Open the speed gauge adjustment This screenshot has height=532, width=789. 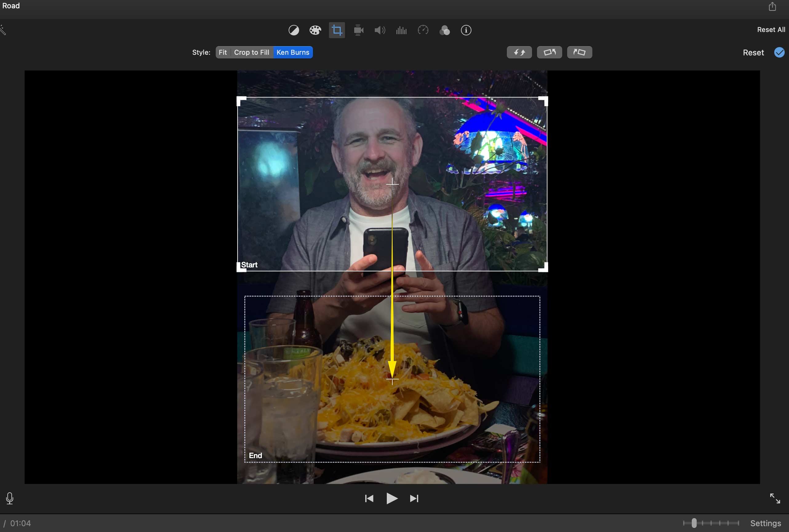click(x=423, y=30)
